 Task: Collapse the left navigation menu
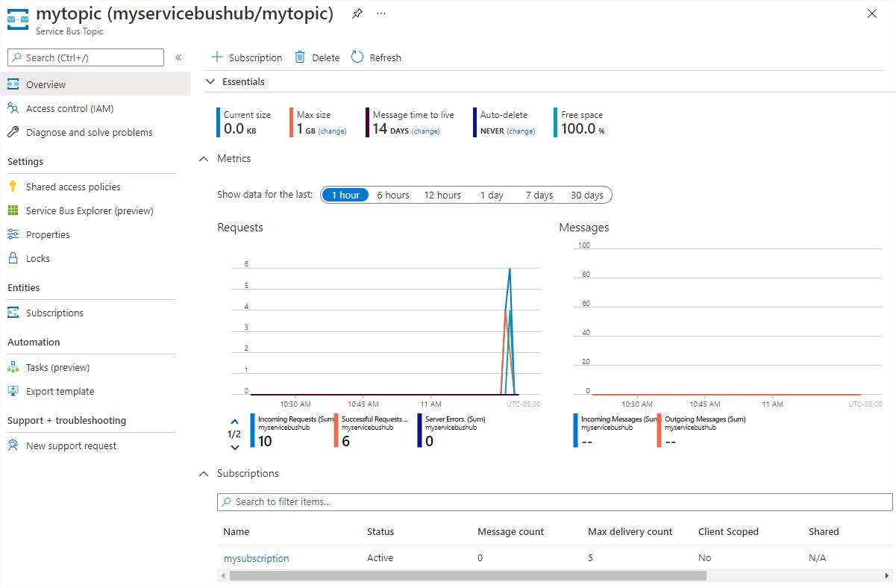point(178,57)
